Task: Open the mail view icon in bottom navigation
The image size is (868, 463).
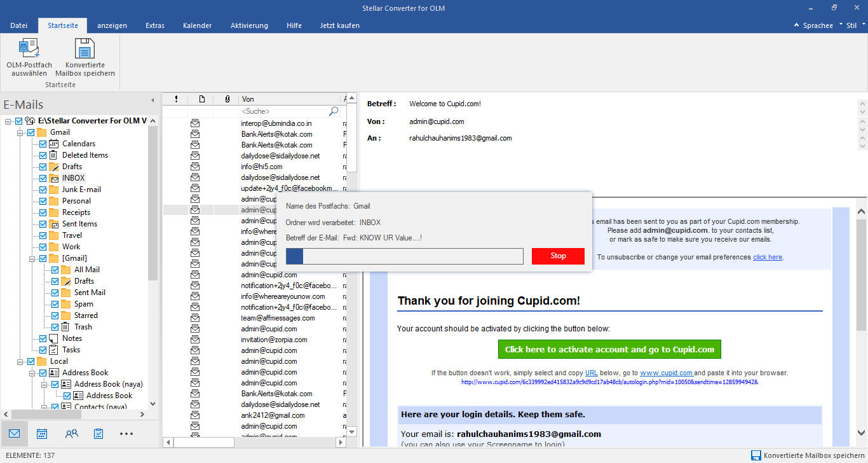Action: tap(14, 434)
